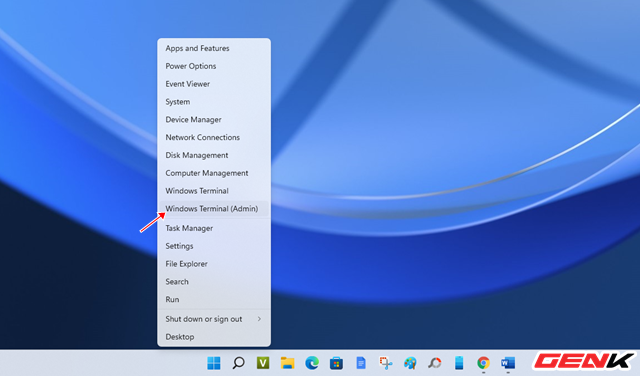Open the gray-red ring app icon

(434, 363)
